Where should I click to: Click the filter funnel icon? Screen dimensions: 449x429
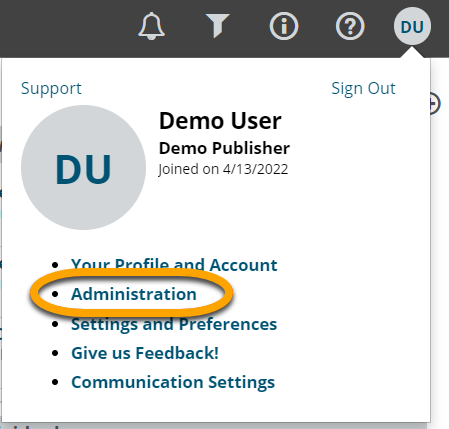[217, 26]
